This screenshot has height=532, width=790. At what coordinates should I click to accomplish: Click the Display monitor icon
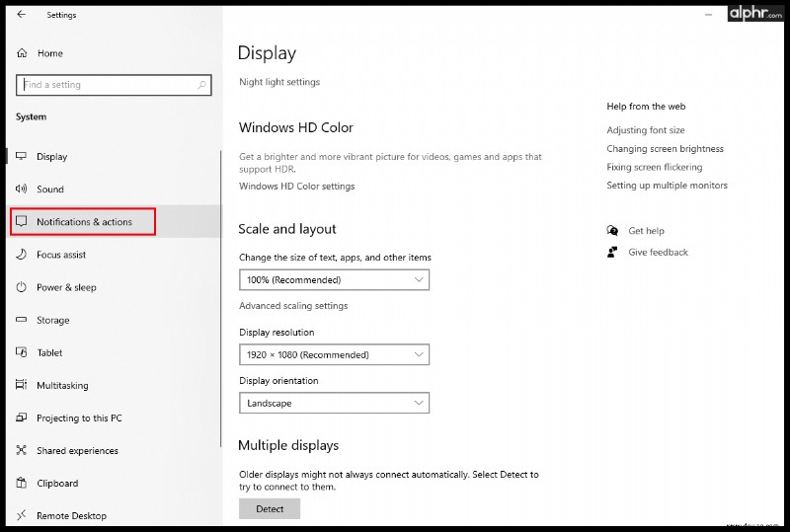(x=21, y=156)
